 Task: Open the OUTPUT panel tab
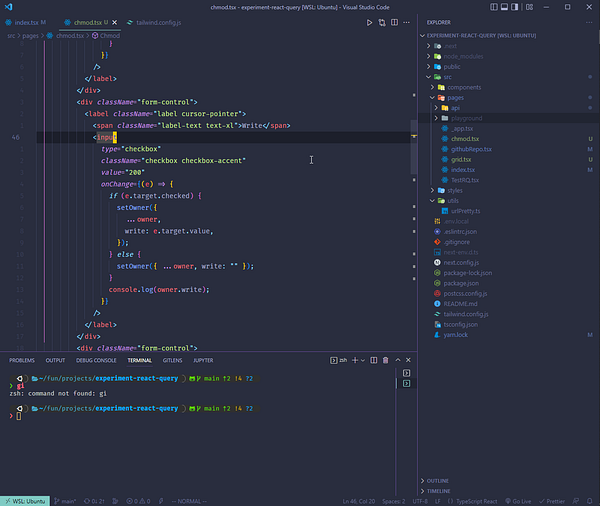tap(55, 361)
